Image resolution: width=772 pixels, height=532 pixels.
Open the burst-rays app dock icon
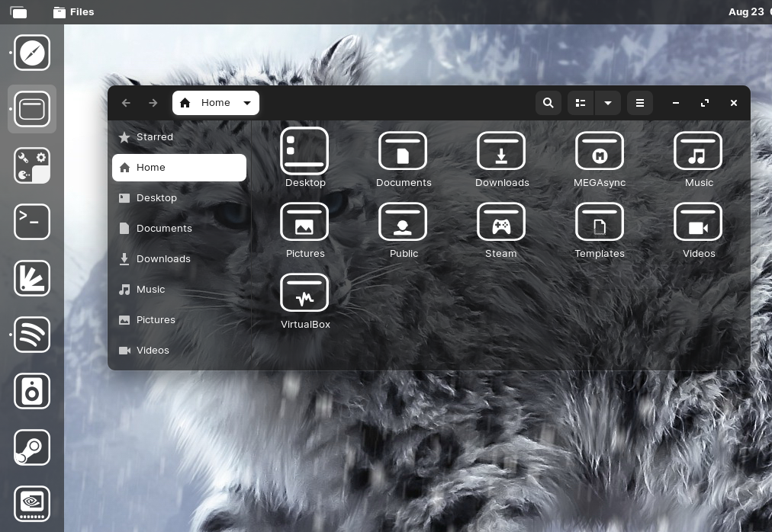(x=32, y=278)
